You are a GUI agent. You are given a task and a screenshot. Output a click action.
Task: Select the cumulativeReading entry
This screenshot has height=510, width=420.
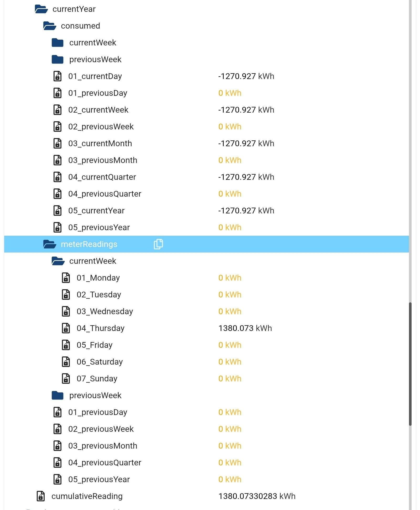(x=87, y=496)
